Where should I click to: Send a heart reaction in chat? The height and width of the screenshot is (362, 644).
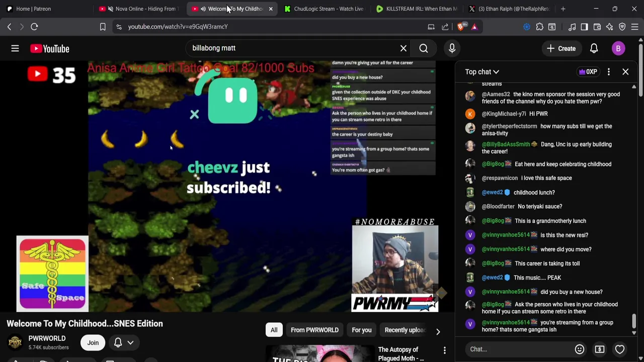click(x=620, y=349)
